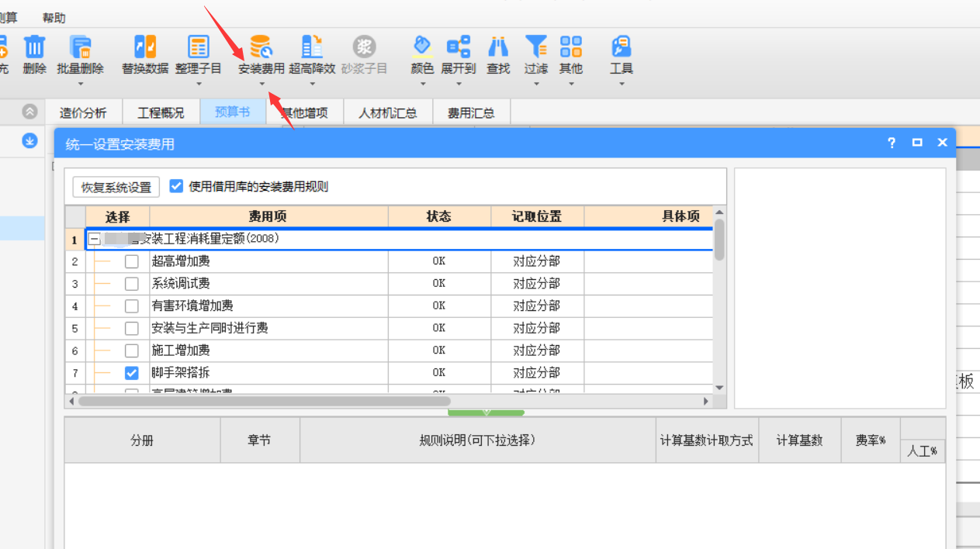Click the 删除 (delete) toolbar icon
The image size is (980, 549).
(35, 47)
